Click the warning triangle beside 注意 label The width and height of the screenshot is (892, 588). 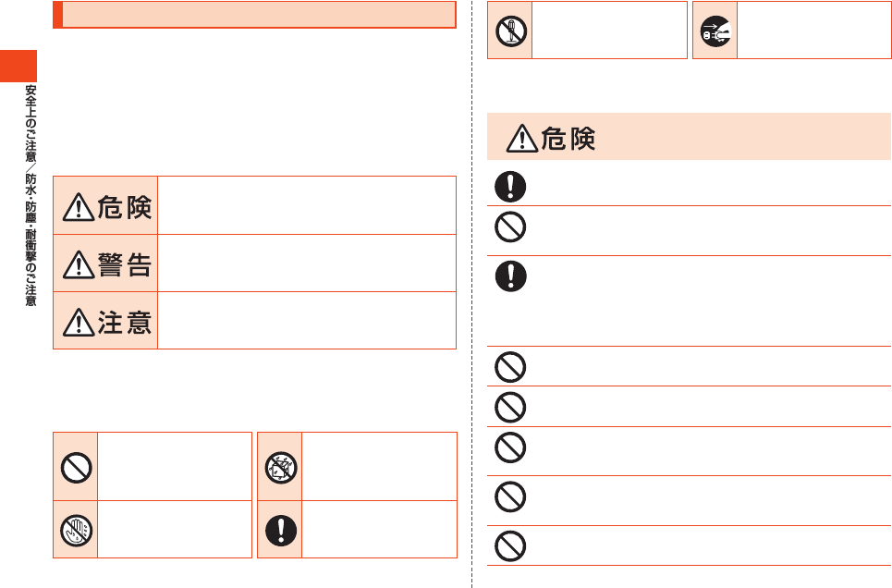click(79, 322)
